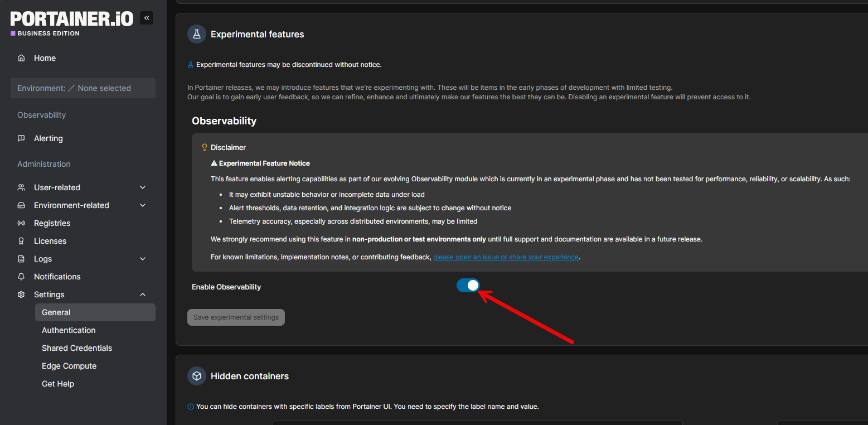Click the cube icon beside Hidden containers
Image resolution: width=868 pixels, height=425 pixels.
click(197, 376)
